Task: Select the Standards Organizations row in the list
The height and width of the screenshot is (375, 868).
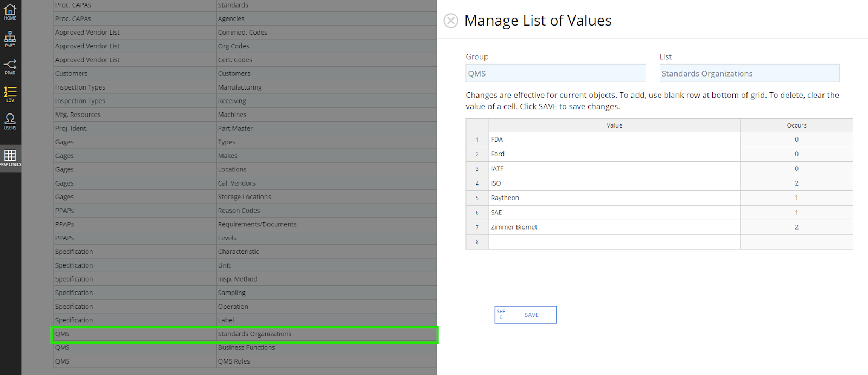Action: [x=245, y=334]
